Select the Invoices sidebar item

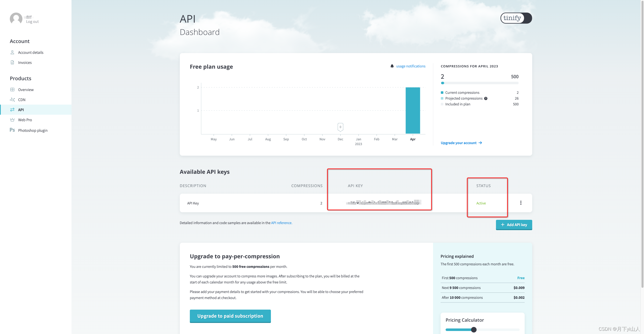pyautogui.click(x=25, y=62)
